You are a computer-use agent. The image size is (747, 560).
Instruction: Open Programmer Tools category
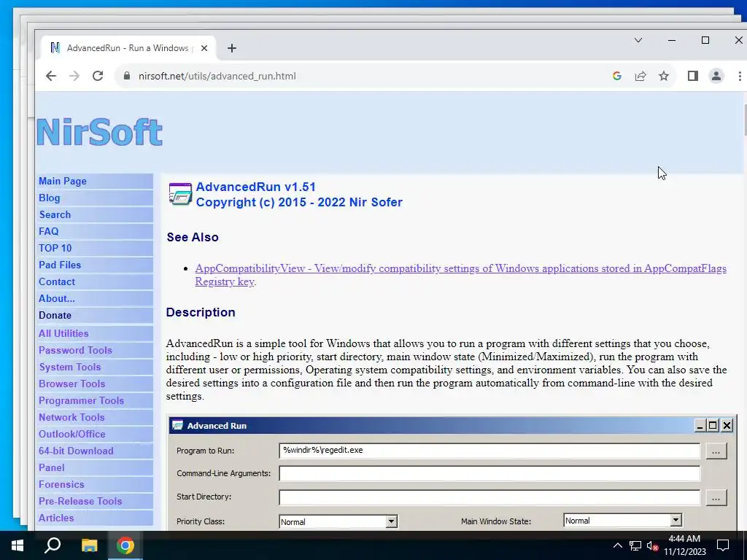81,400
